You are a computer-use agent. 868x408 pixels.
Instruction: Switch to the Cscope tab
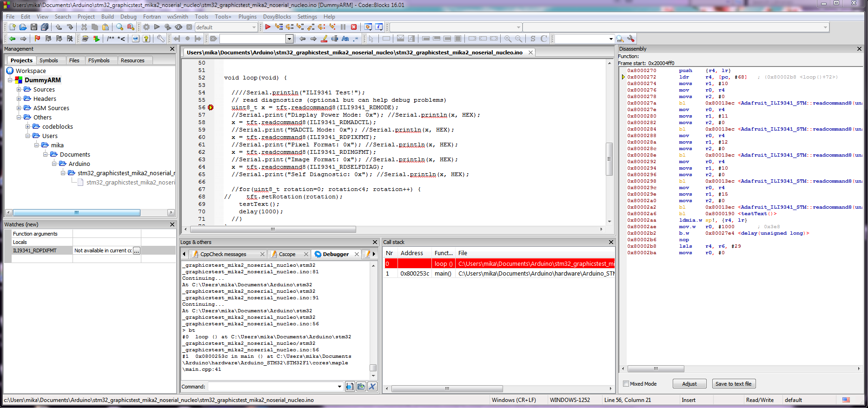pyautogui.click(x=287, y=254)
